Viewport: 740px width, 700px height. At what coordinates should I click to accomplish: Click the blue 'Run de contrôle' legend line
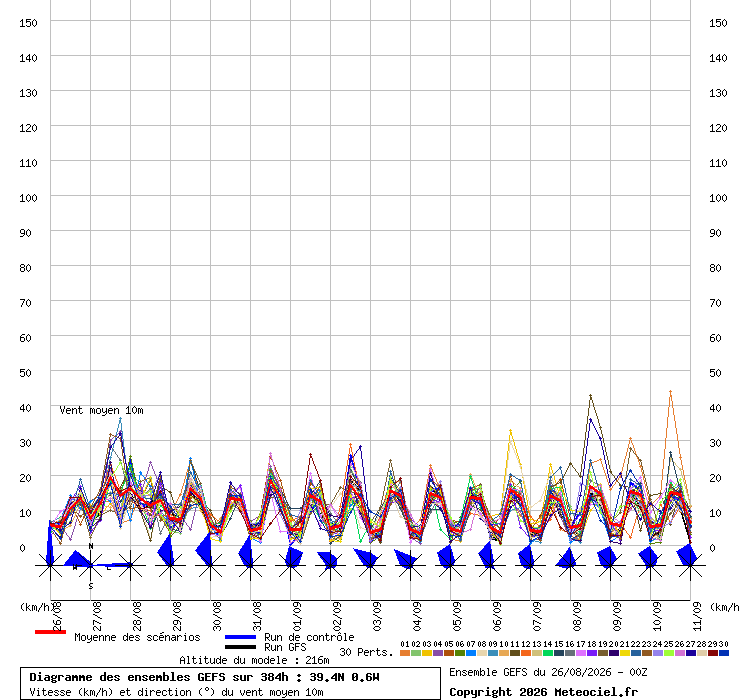pyautogui.click(x=240, y=637)
